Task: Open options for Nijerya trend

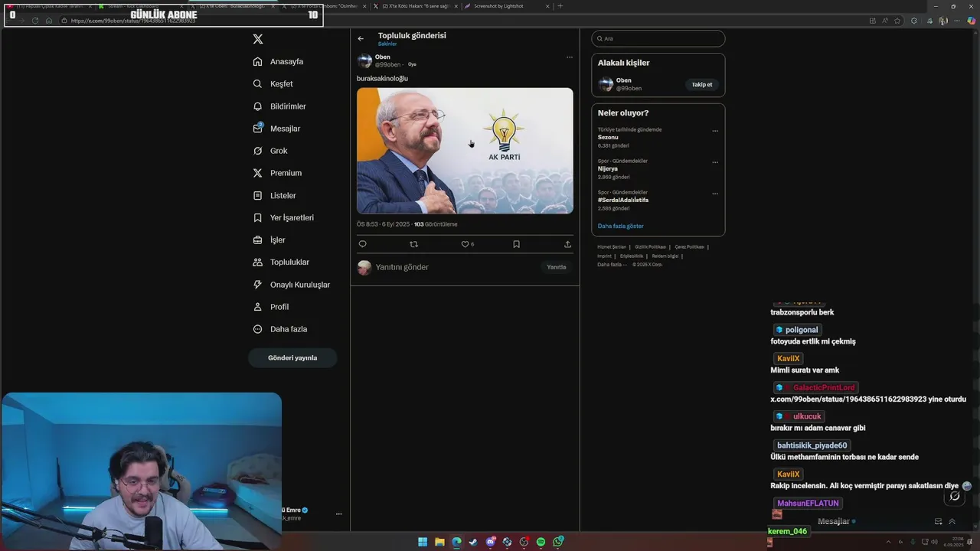Action: [715, 162]
